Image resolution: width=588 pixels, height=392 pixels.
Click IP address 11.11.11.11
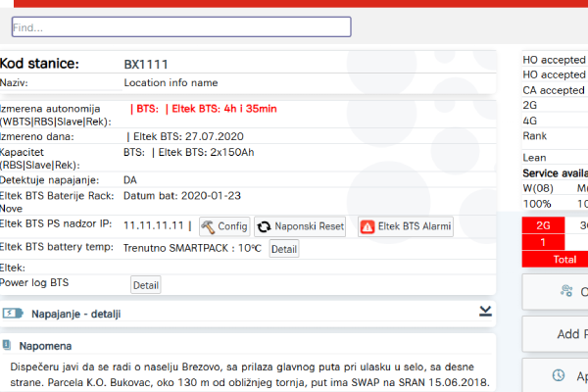pyautogui.click(x=154, y=225)
